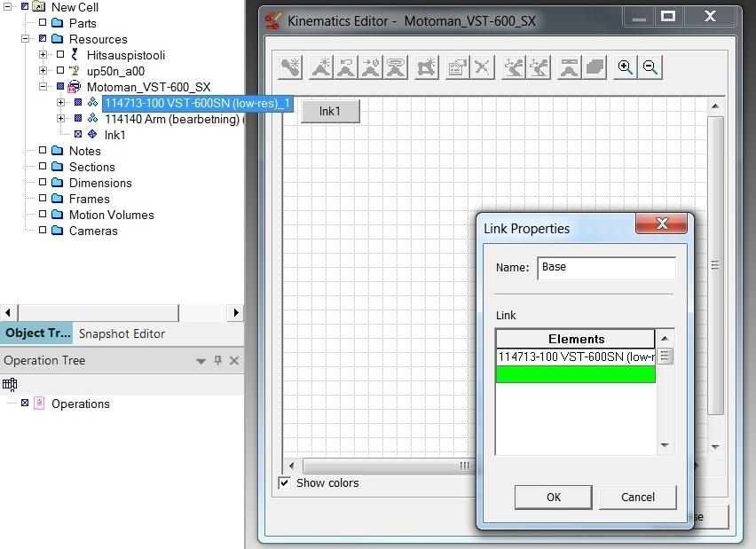
Task: Select the green empty Elements row
Action: 576,374
